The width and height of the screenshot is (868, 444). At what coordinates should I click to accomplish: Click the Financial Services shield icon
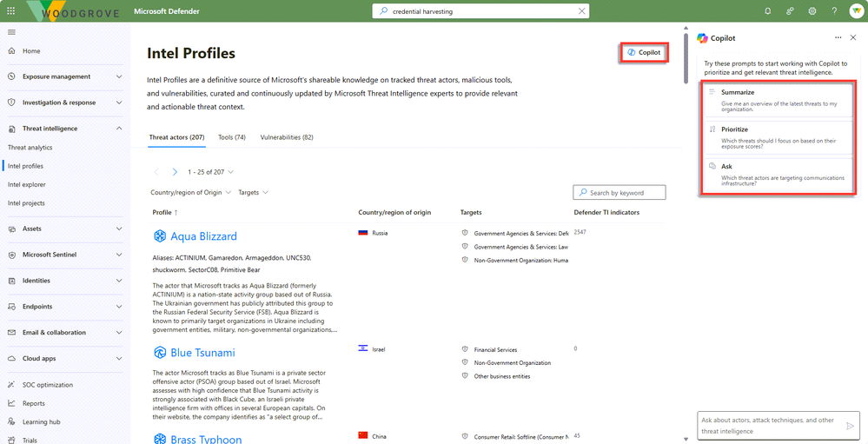pos(465,350)
